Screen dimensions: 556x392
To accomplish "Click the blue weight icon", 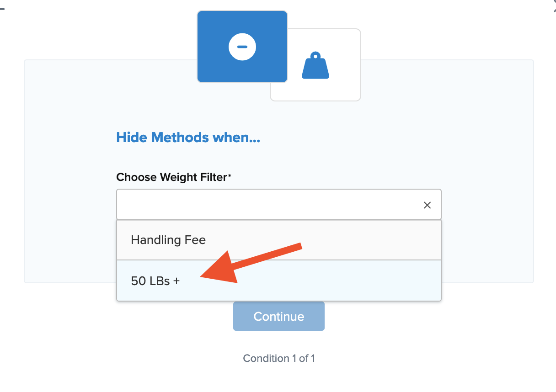I will pyautogui.click(x=315, y=66).
